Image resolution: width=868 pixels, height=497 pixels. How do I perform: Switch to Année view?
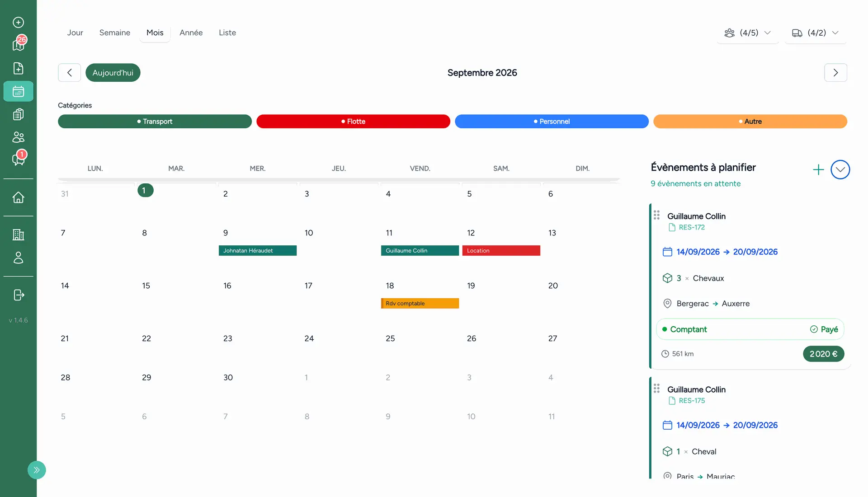point(191,33)
